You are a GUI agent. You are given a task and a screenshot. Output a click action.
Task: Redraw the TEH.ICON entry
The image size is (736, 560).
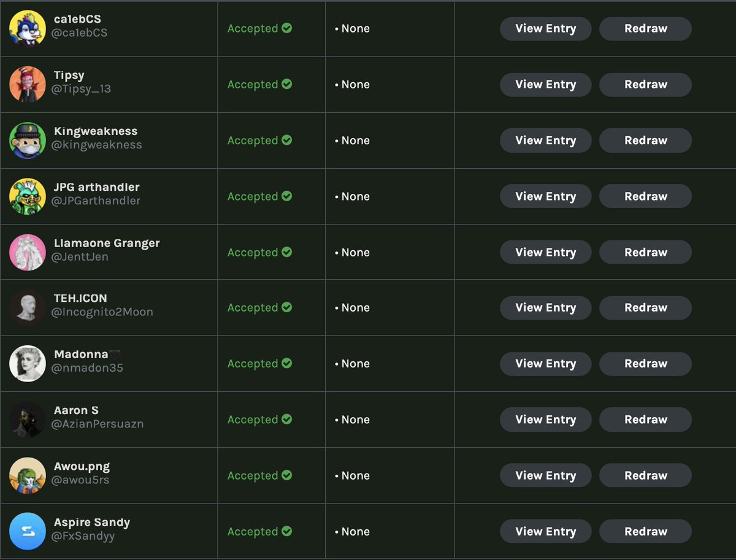[x=645, y=307]
